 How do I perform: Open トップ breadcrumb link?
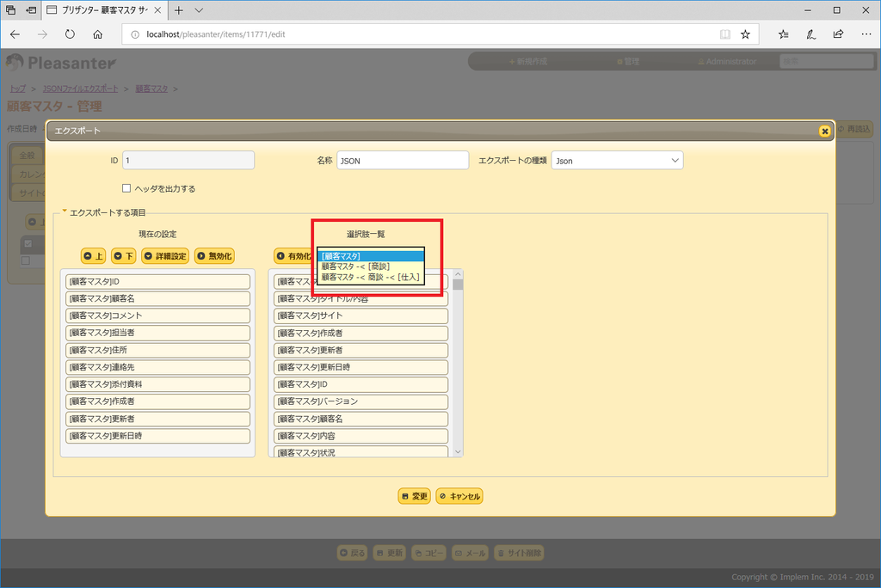pos(17,89)
